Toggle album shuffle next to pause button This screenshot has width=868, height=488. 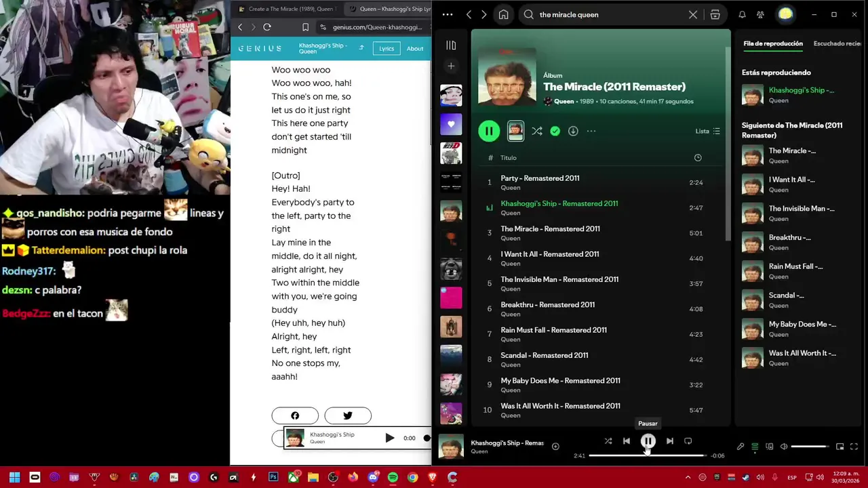[x=537, y=131]
